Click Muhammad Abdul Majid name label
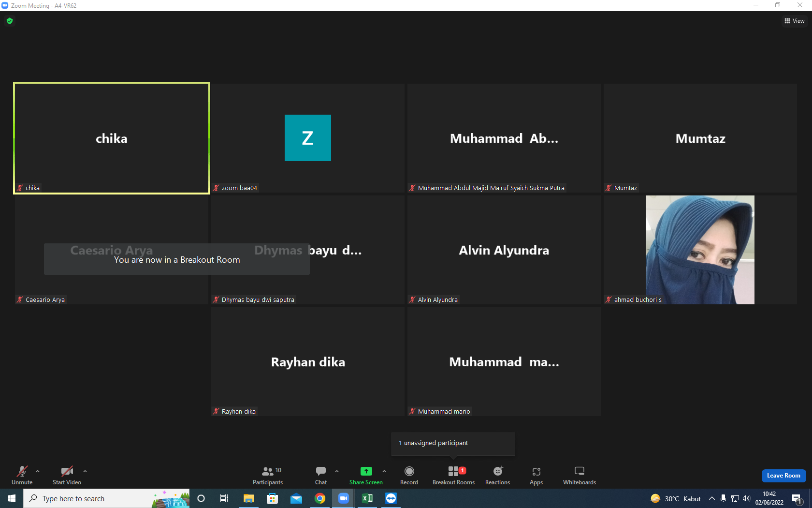The image size is (812, 508). [x=491, y=188]
